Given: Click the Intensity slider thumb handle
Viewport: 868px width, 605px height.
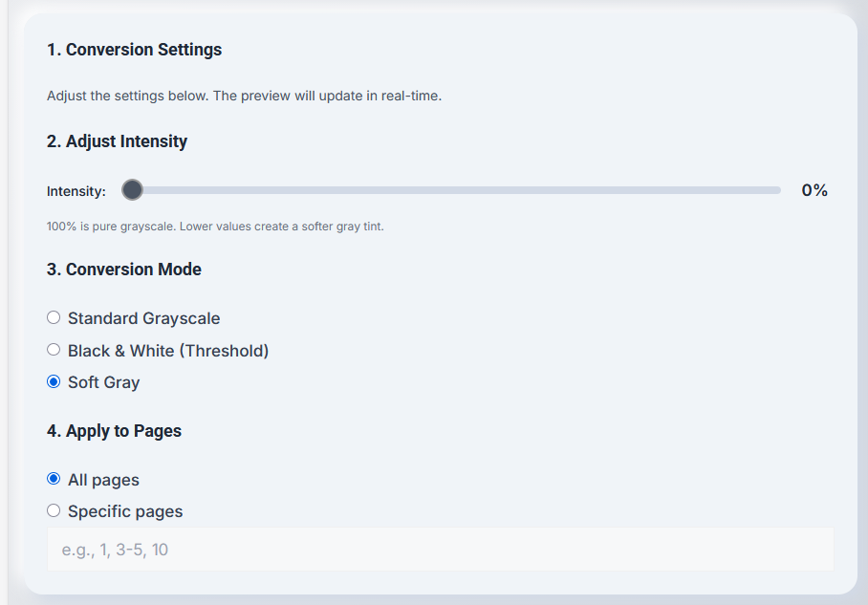Looking at the screenshot, I should [x=132, y=190].
